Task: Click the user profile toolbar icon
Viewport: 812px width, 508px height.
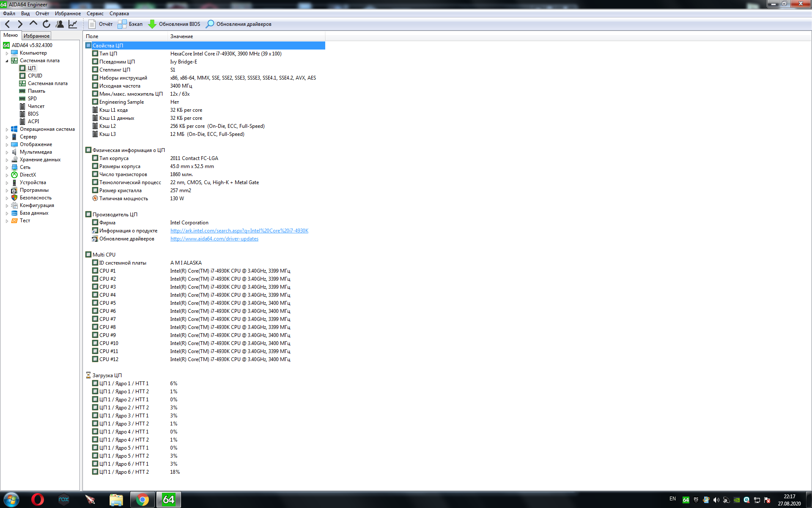Action: [x=60, y=24]
